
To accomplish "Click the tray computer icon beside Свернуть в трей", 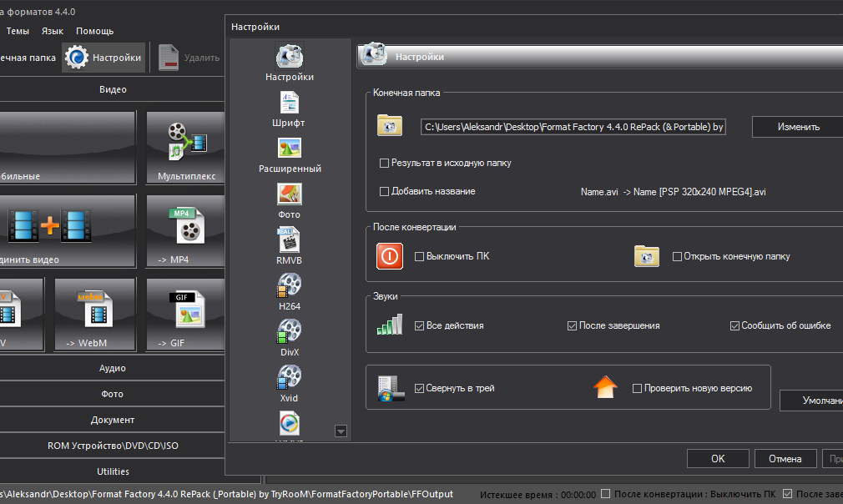I will tap(391, 389).
